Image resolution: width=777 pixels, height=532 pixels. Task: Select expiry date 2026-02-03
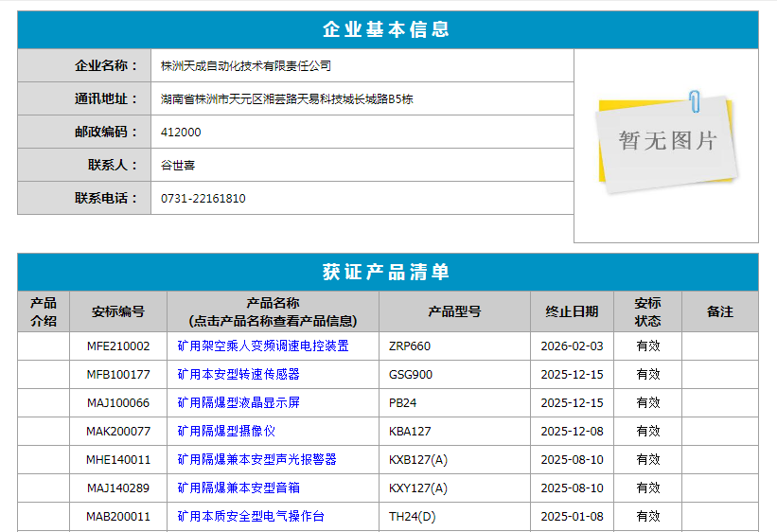(572, 346)
